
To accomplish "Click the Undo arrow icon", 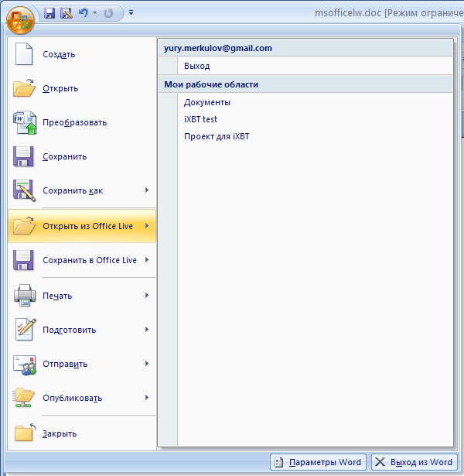I will click(x=83, y=12).
